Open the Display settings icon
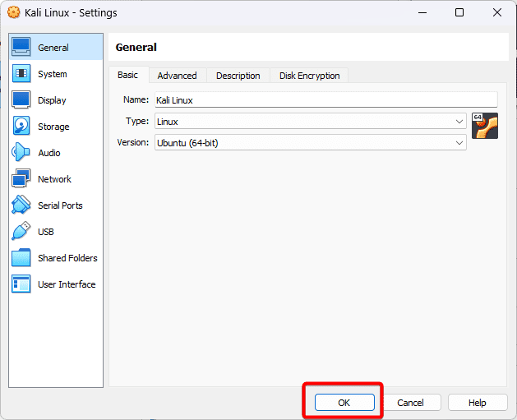Viewport: 517px width, 420px height. [x=21, y=99]
